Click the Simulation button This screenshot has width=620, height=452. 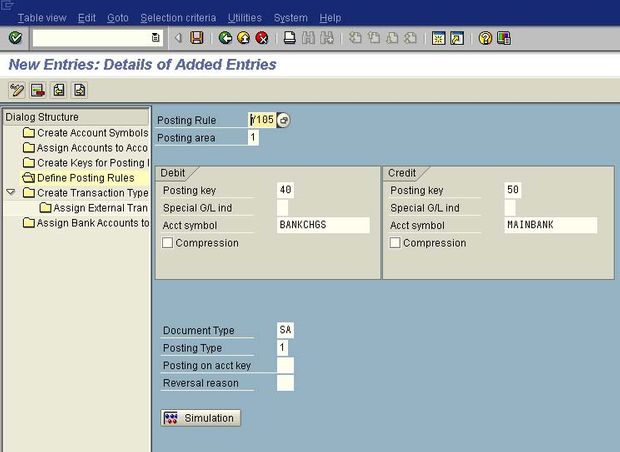point(200,418)
